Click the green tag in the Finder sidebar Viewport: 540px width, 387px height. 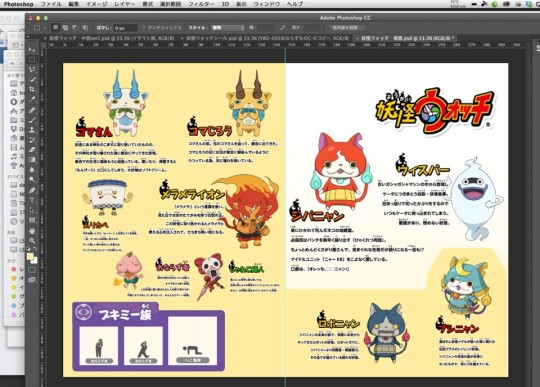14,296
